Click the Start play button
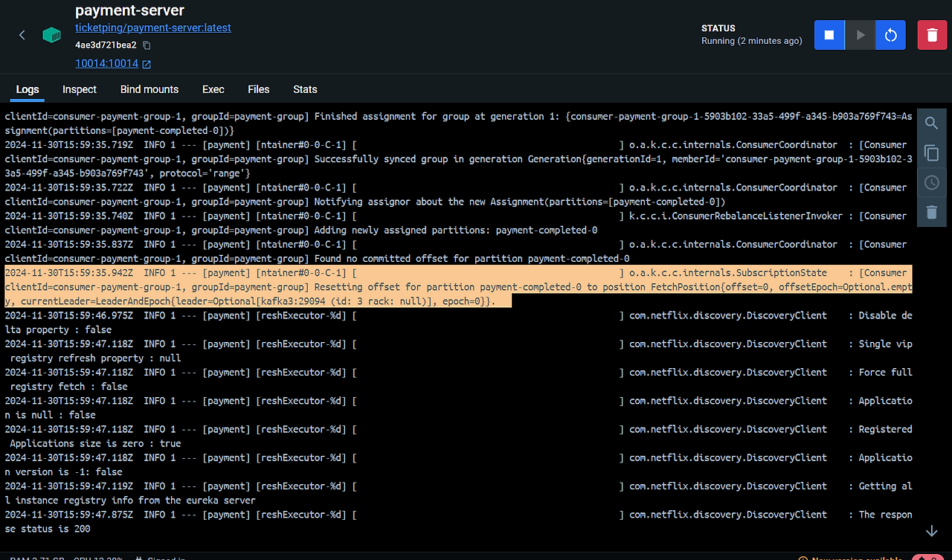 tap(861, 35)
